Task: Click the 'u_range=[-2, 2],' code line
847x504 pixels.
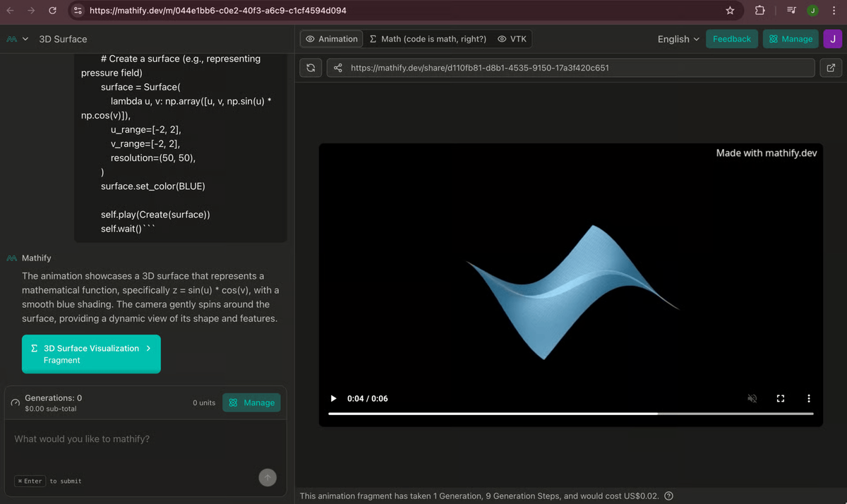Action: [x=146, y=130]
